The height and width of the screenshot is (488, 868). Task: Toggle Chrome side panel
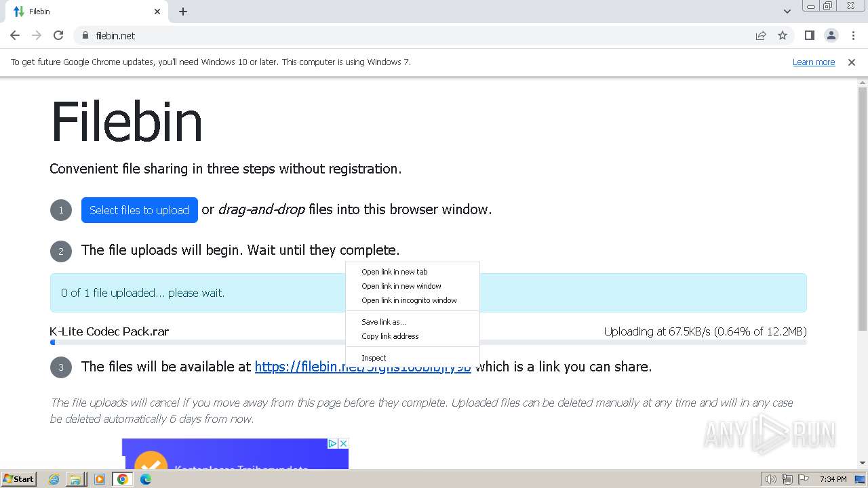(x=809, y=35)
